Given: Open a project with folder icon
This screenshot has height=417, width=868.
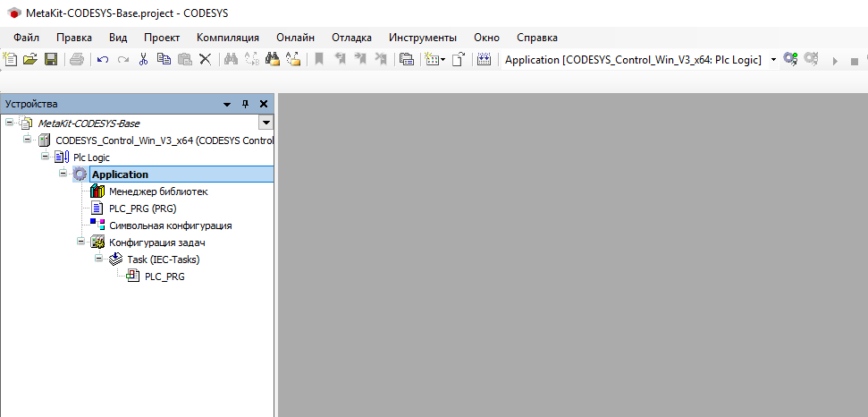Looking at the screenshot, I should pos(29,59).
